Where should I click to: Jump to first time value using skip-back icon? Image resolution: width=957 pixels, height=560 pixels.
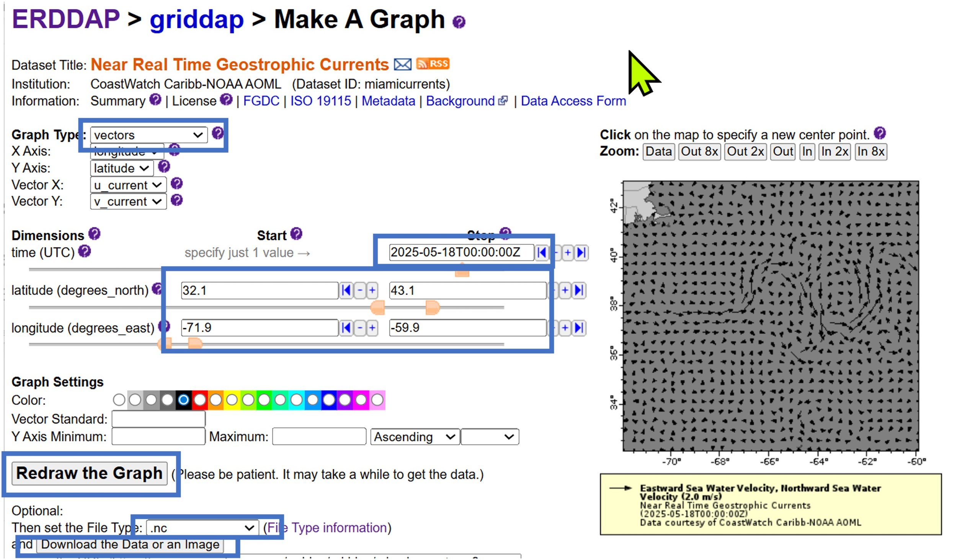541,253
